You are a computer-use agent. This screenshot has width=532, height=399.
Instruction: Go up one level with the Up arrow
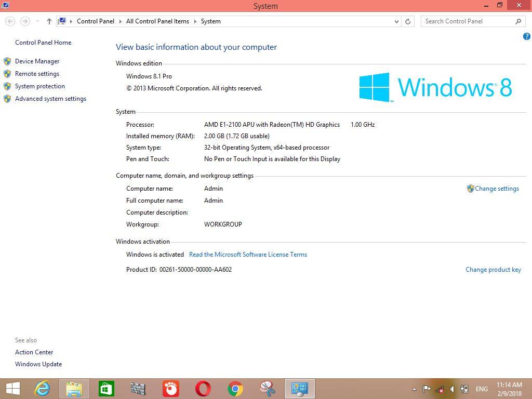click(49, 21)
